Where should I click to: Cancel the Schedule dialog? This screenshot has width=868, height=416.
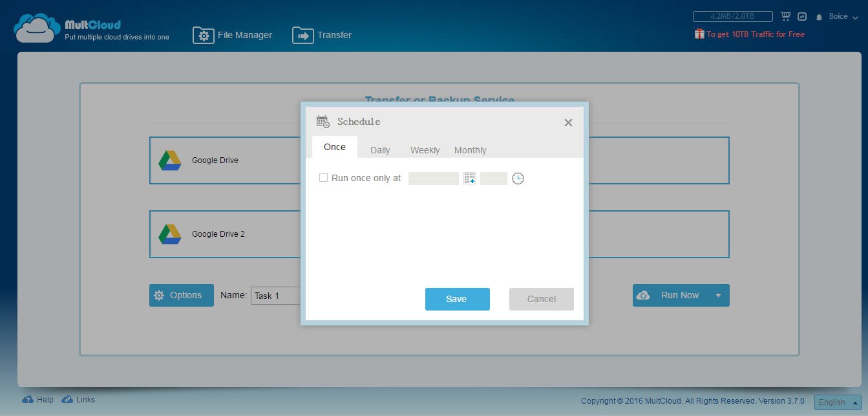tap(541, 299)
